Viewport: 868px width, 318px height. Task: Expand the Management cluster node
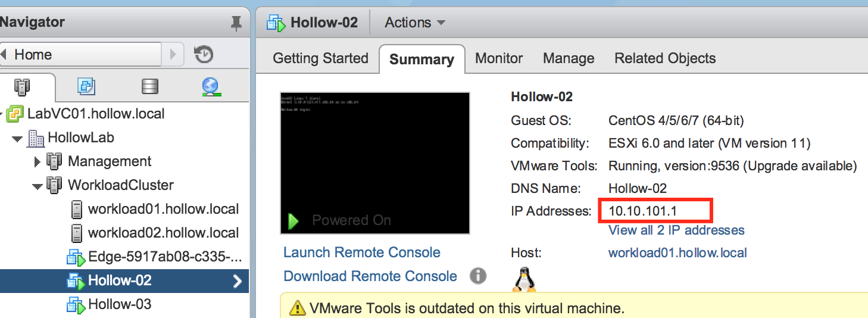tap(37, 162)
